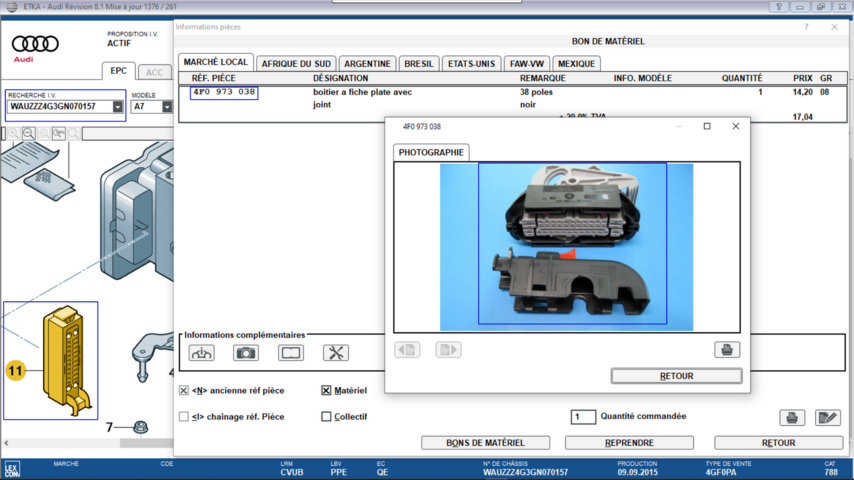Click the QUANTITÉ column header
The height and width of the screenshot is (480, 854).
(742, 78)
